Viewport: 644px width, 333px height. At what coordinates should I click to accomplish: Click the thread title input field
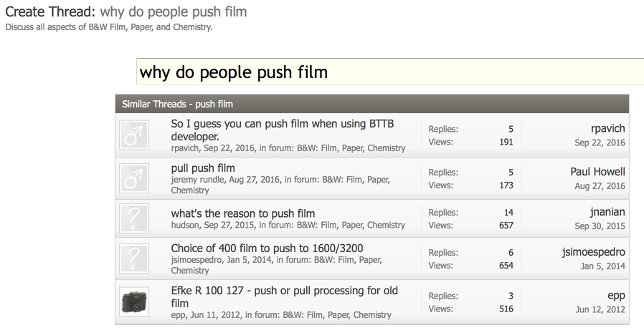point(389,72)
